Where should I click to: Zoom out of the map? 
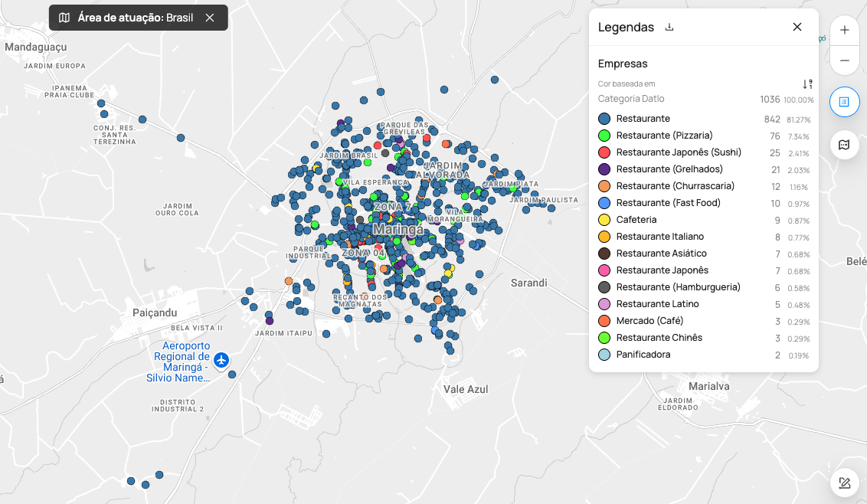[x=844, y=61]
